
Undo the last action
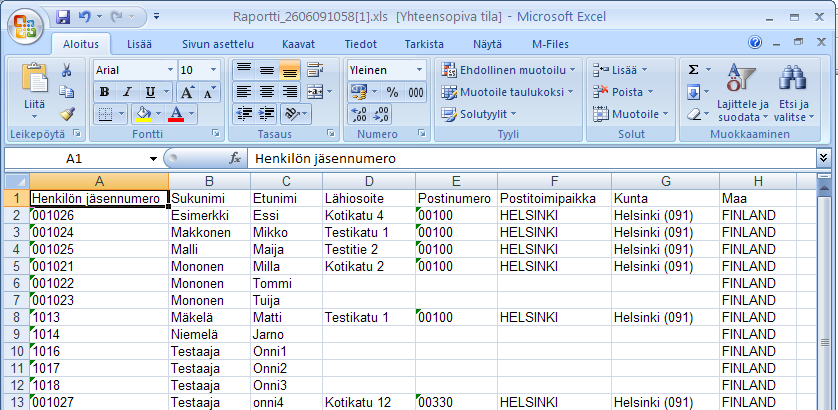click(x=84, y=17)
